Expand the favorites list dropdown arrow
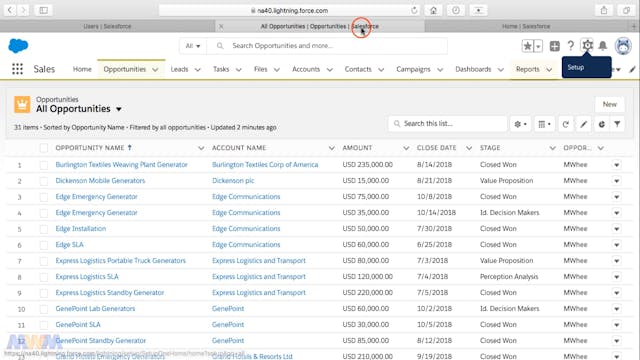 538,46
